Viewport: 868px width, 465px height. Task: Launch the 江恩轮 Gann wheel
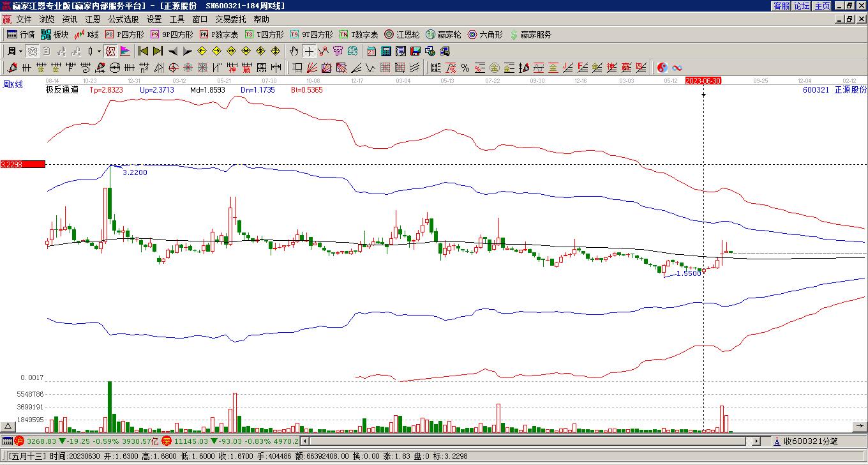tap(401, 34)
